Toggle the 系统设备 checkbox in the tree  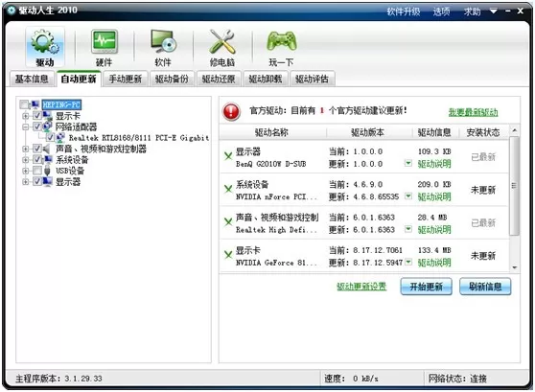pyautogui.click(x=37, y=159)
